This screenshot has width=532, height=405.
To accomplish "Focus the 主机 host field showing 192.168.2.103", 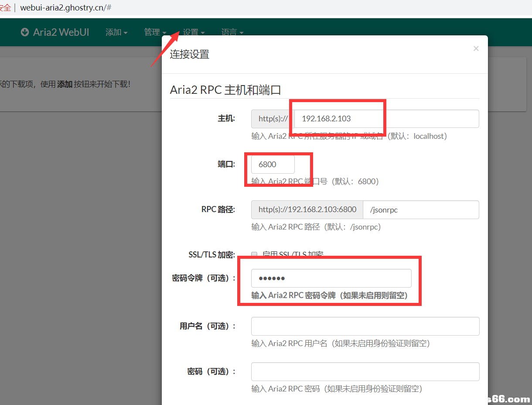I will [x=386, y=119].
